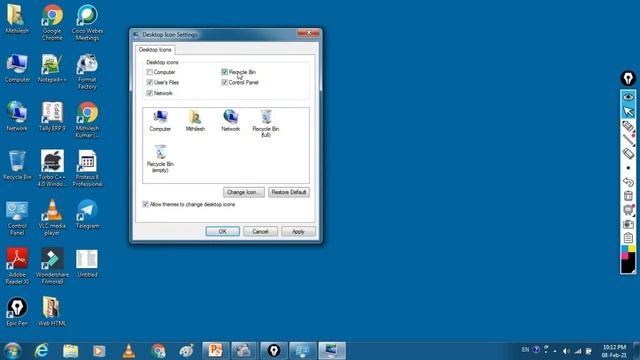Image resolution: width=640 pixels, height=360 pixels.
Task: Uncheck the Network checkbox
Action: tap(150, 93)
